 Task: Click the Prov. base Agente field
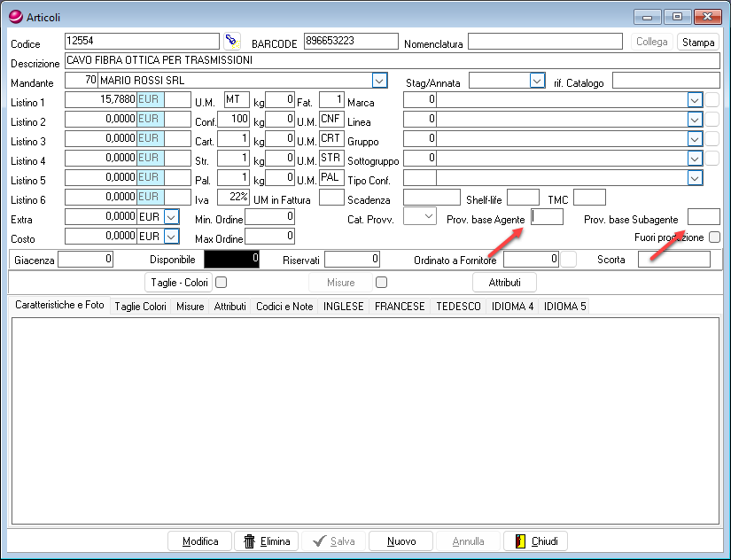[x=547, y=217]
